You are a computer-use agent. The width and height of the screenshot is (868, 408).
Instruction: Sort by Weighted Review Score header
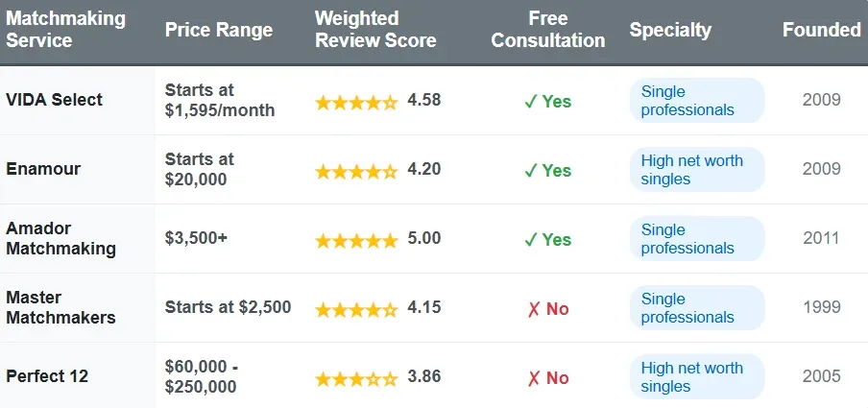[375, 30]
